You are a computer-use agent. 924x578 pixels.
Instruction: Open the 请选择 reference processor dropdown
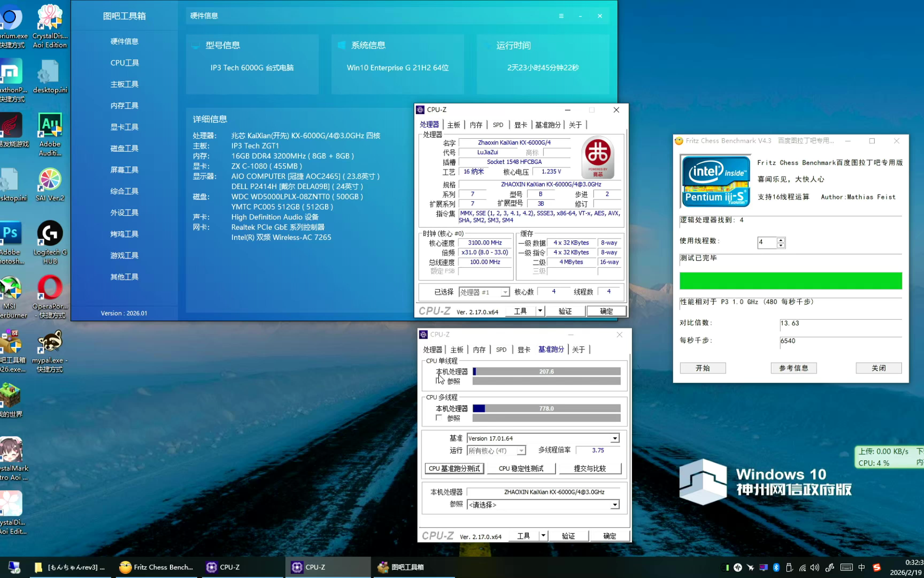pos(614,505)
